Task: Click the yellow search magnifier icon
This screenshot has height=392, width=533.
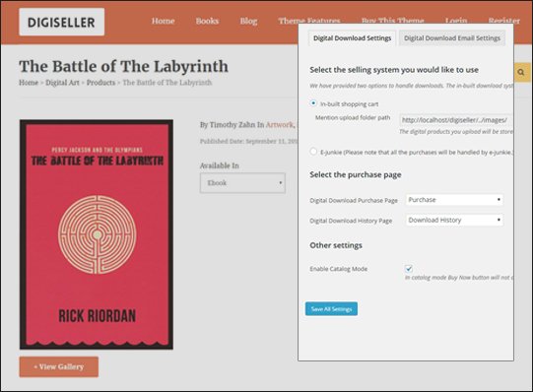Action: point(522,72)
